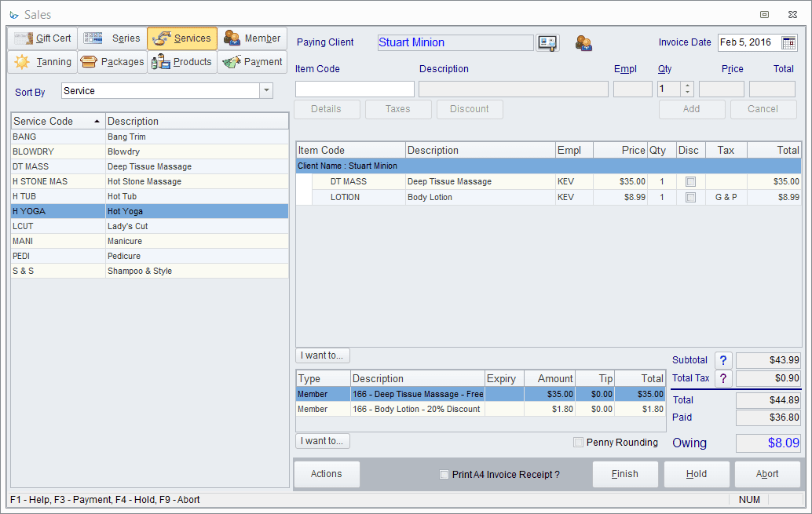The width and height of the screenshot is (812, 514).
Task: Switch to the Services category
Action: 182,38
